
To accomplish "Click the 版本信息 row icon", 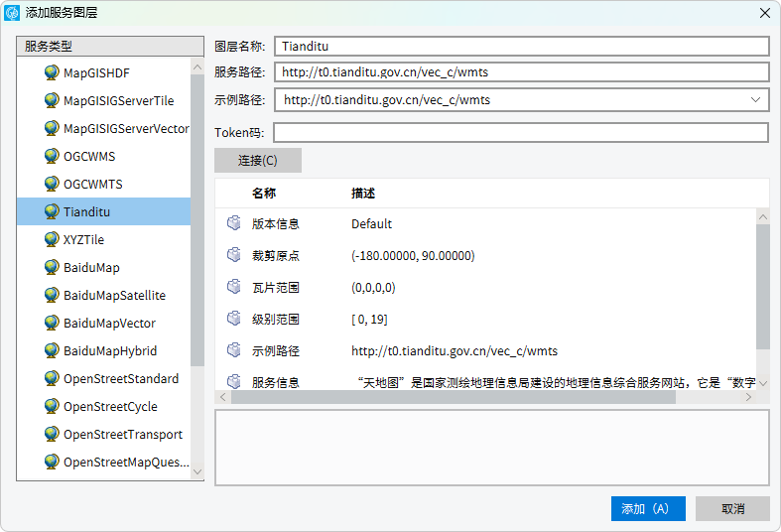I will (x=234, y=223).
